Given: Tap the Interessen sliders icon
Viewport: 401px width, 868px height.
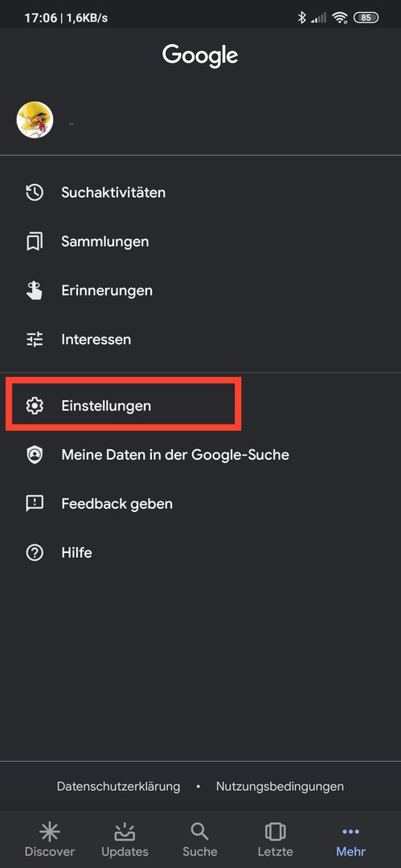Looking at the screenshot, I should point(35,339).
